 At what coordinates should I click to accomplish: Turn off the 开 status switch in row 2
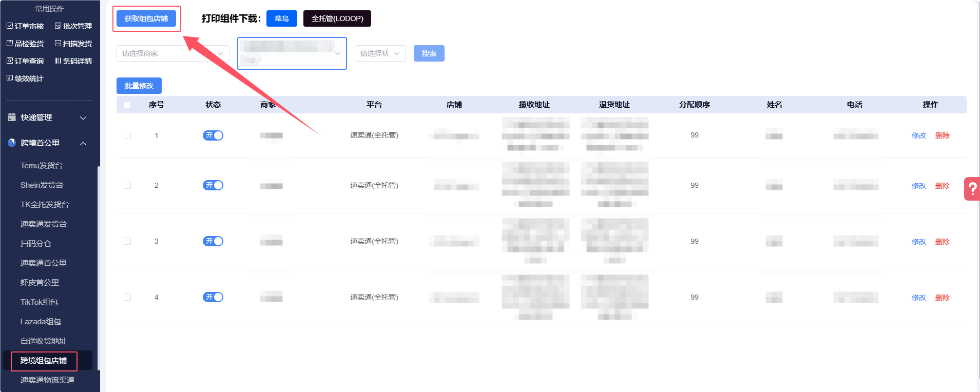click(x=213, y=185)
